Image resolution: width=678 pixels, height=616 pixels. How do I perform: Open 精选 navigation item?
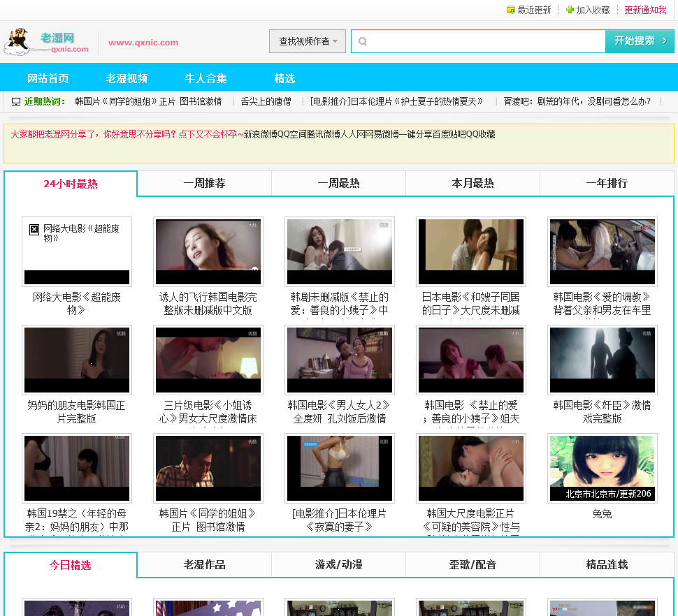284,78
